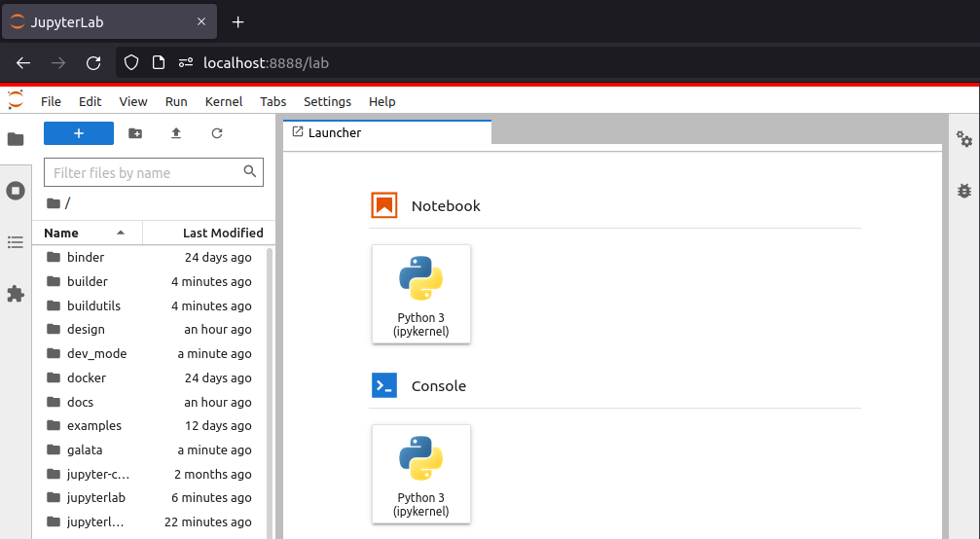Open the Help menu
The width and height of the screenshot is (980, 539).
point(381,101)
